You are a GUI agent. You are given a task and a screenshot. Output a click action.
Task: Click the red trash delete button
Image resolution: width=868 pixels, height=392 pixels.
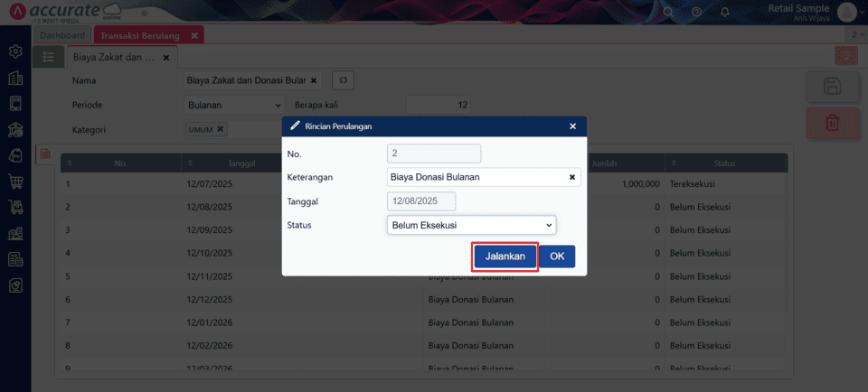point(833,123)
